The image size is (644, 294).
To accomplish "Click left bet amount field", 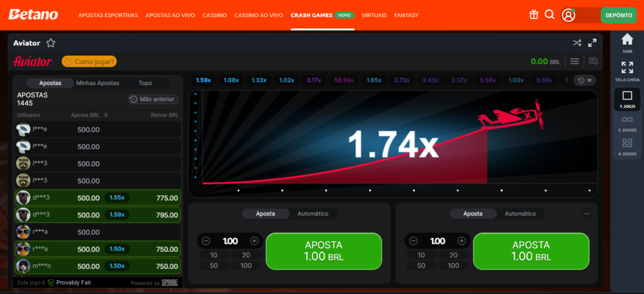I will coord(230,241).
